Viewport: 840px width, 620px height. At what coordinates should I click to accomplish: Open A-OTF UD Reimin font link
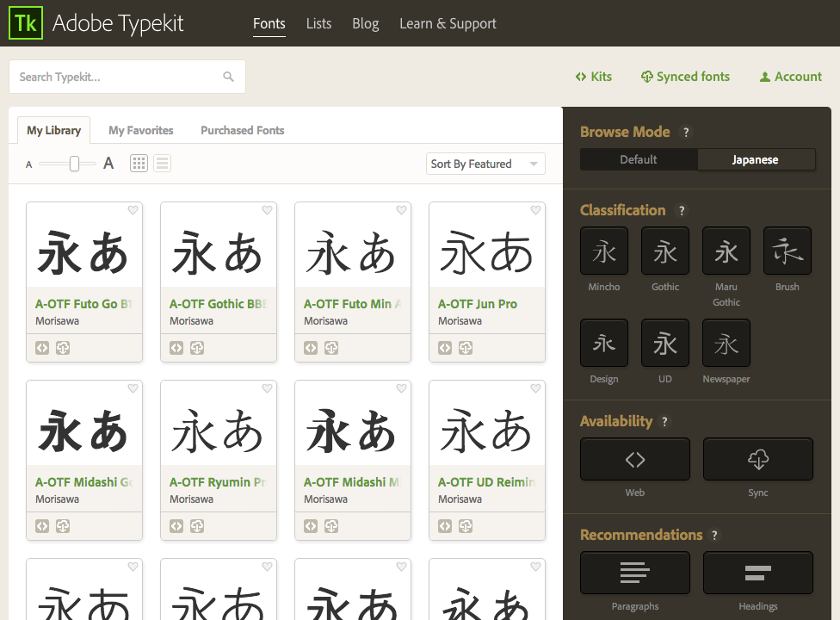coord(486,482)
